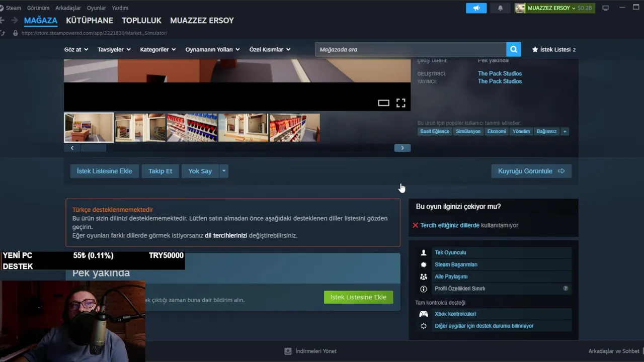Open the Oyunlar menu
644x362 pixels.
[x=96, y=8]
